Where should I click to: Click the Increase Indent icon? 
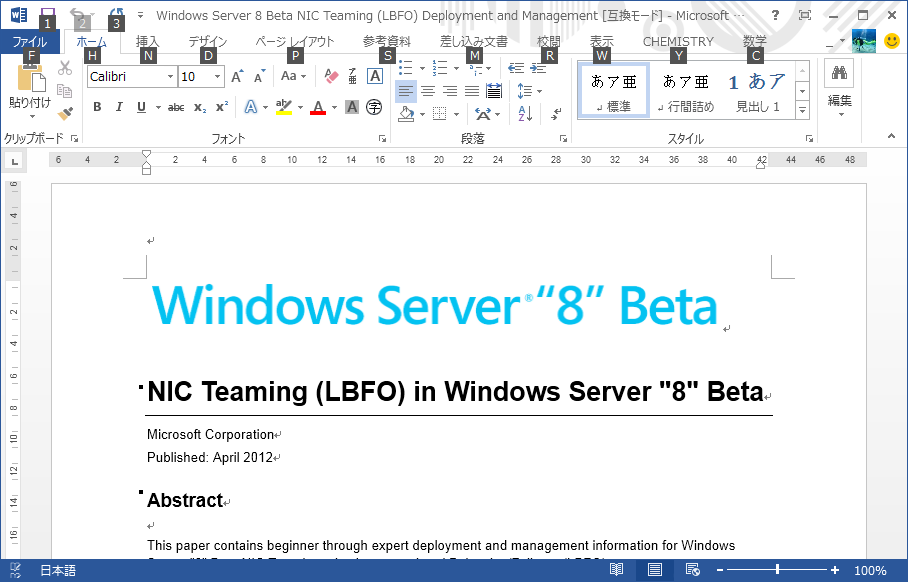pyautogui.click(x=538, y=68)
